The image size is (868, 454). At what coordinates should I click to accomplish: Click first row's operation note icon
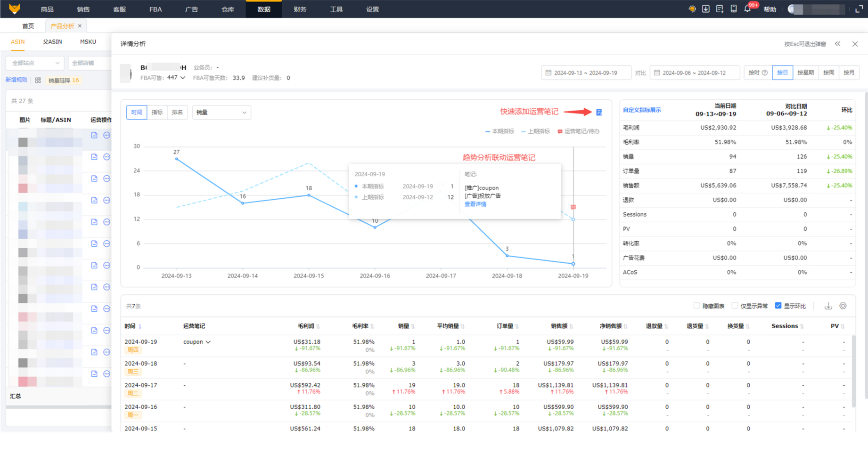[x=94, y=135]
